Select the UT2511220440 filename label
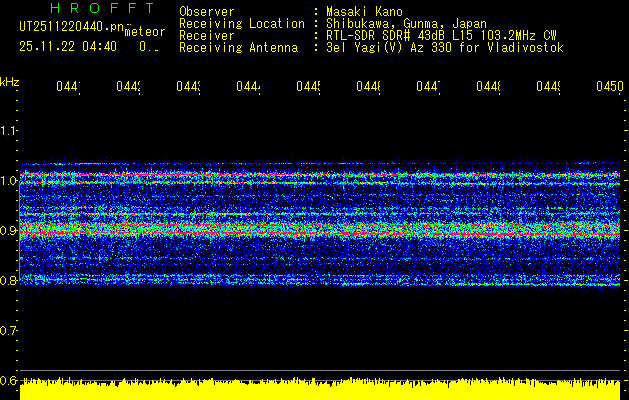629x400 pixels. (x=68, y=27)
